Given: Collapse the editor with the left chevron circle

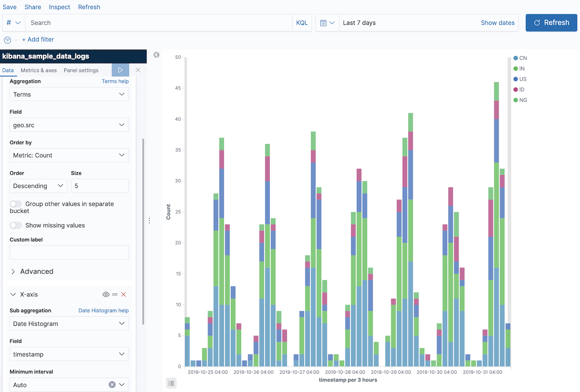Looking at the screenshot, I should tap(156, 55).
